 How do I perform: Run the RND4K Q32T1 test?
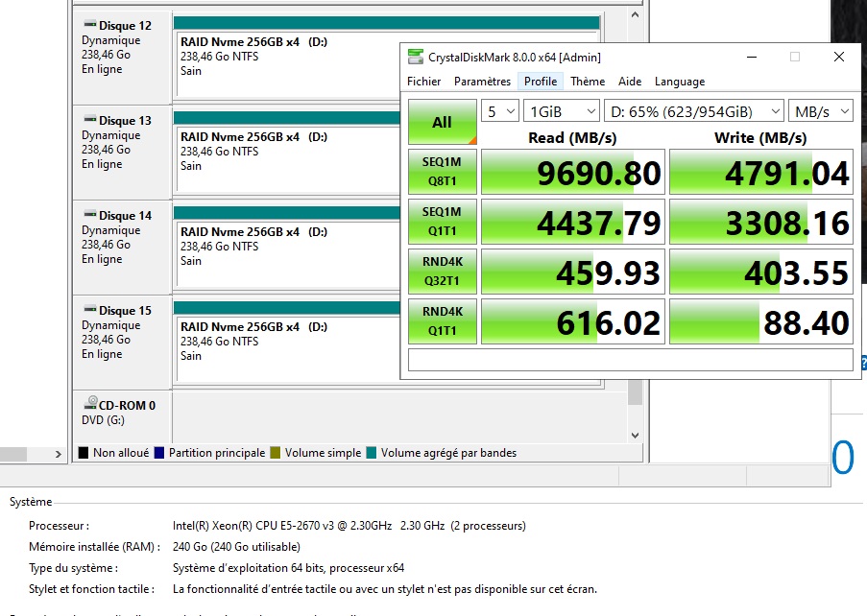(x=443, y=271)
